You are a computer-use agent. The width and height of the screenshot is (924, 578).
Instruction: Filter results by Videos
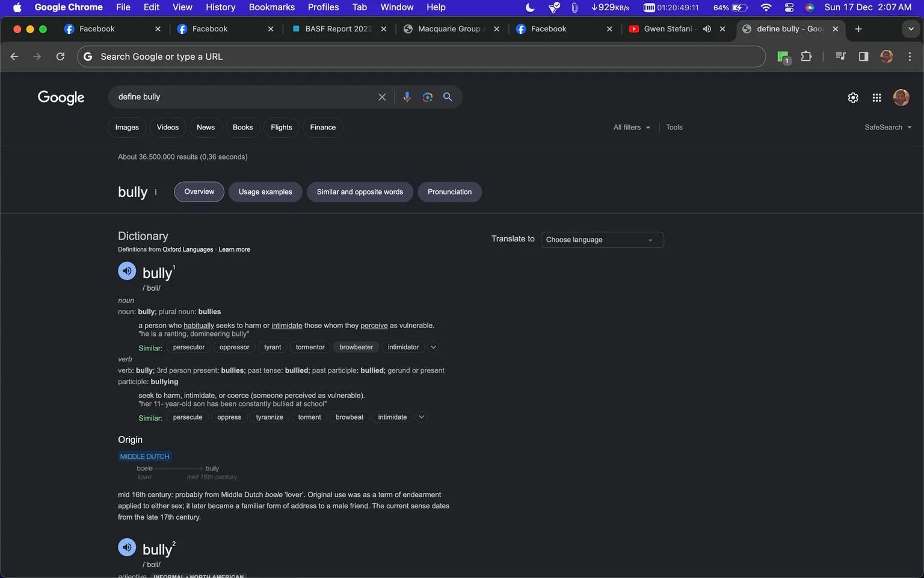(x=168, y=128)
